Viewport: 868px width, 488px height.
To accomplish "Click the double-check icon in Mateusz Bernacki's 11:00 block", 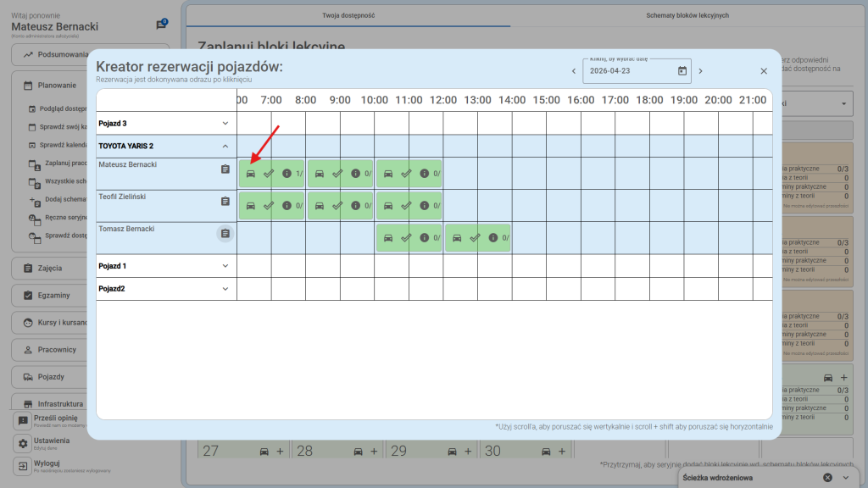I will pos(406,174).
